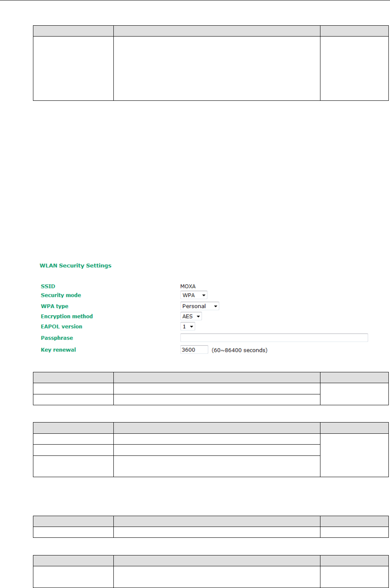Click the EAPOL version label

tap(62, 327)
